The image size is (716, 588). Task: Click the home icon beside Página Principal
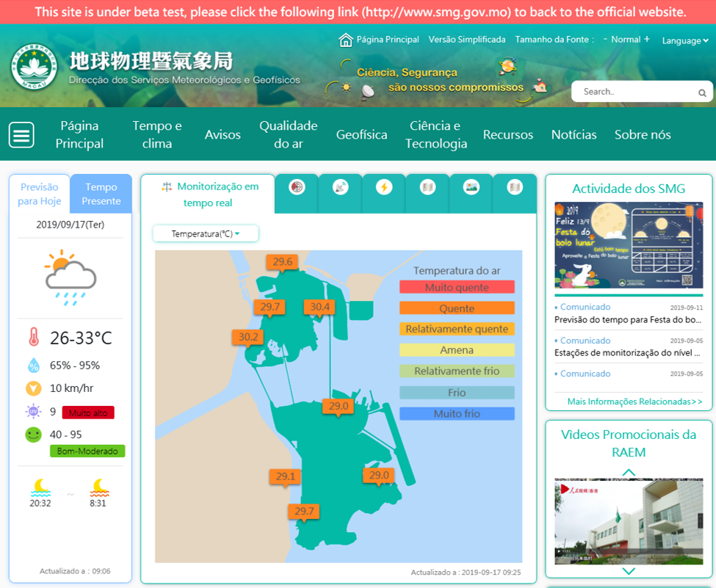point(345,40)
